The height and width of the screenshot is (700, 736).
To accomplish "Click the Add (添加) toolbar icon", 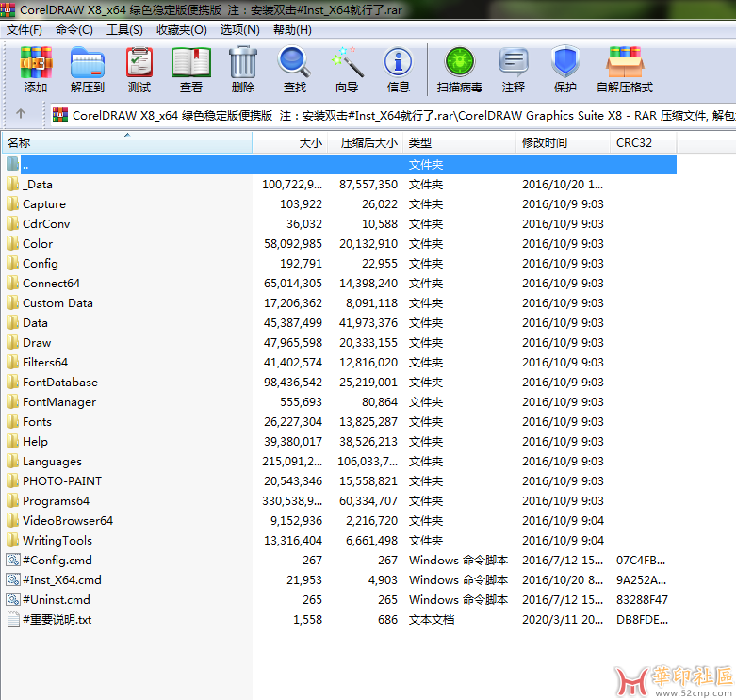I will 36,62.
